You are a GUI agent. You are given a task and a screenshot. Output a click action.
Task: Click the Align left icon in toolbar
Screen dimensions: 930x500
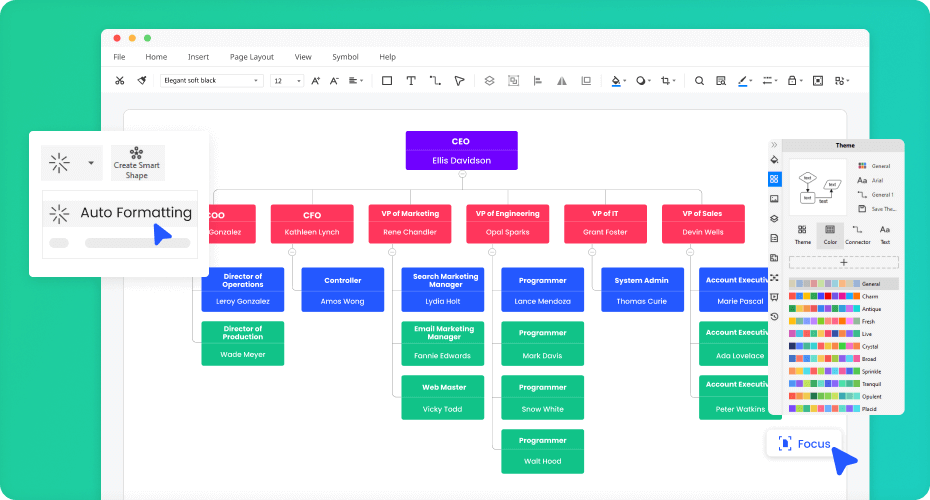[537, 81]
